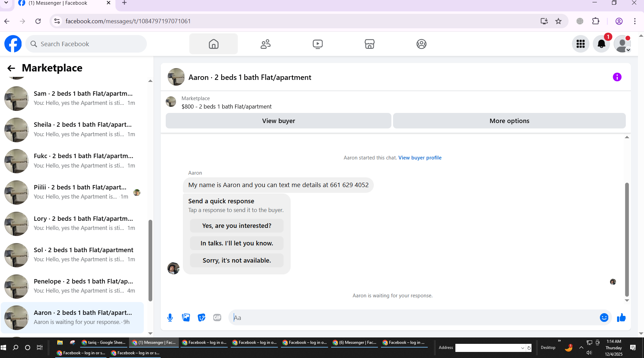Click the chat messages scrollbar thumb
The image size is (644, 358).
coord(627,240)
